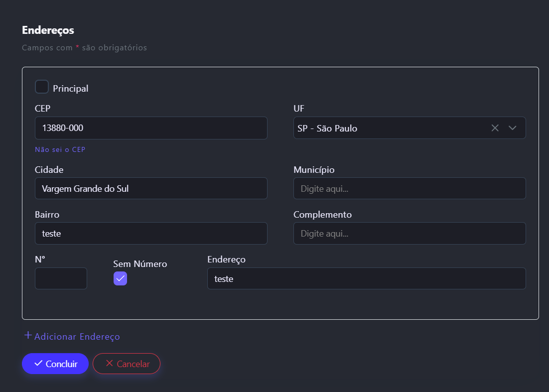The width and height of the screenshot is (549, 392).
Task: Focus the CEP field containing 13880-000
Action: [x=151, y=128]
